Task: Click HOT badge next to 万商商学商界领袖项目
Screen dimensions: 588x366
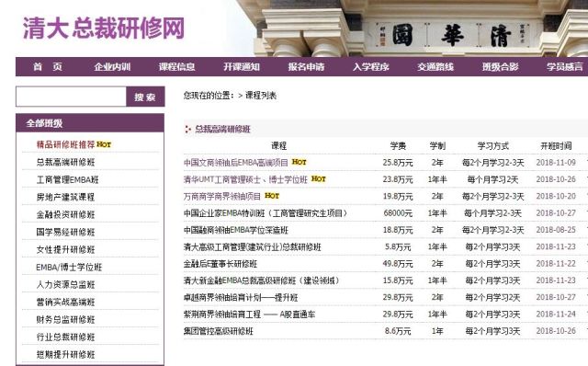Action: pos(272,196)
